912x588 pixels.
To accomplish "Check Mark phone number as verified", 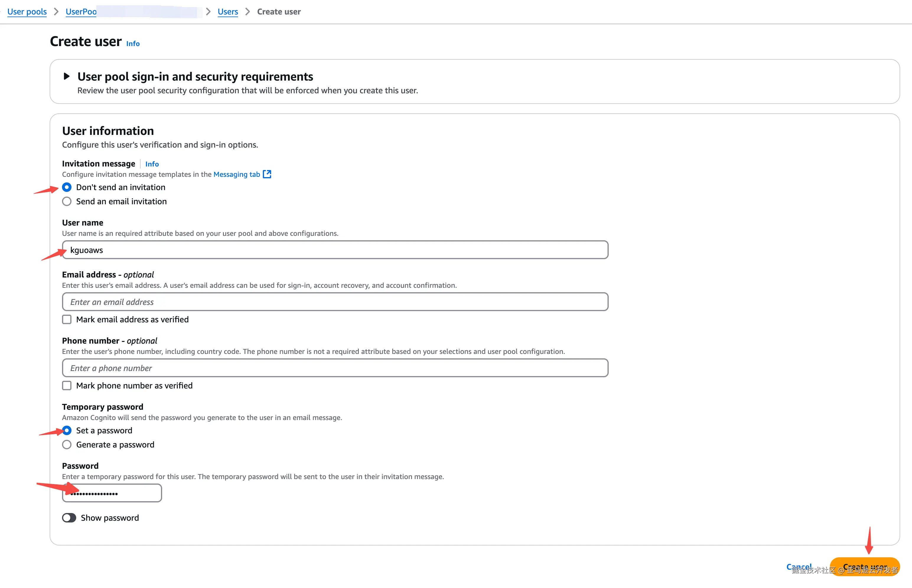I will pos(67,385).
